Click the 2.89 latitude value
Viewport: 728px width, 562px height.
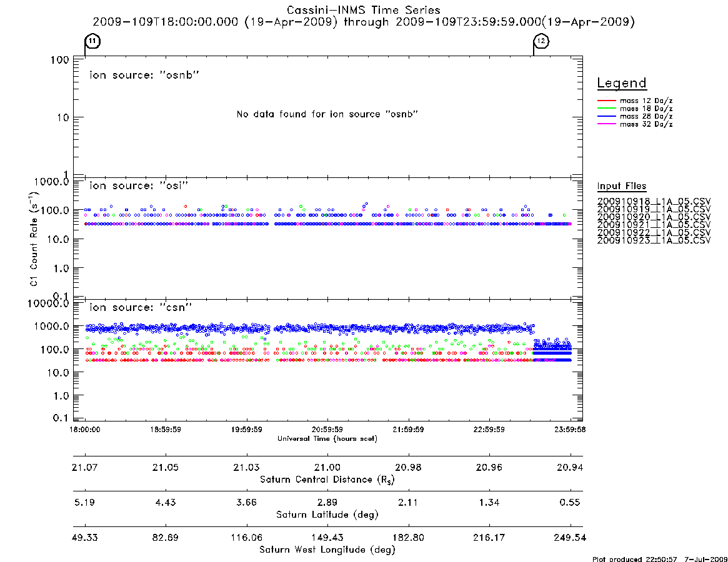tap(327, 503)
